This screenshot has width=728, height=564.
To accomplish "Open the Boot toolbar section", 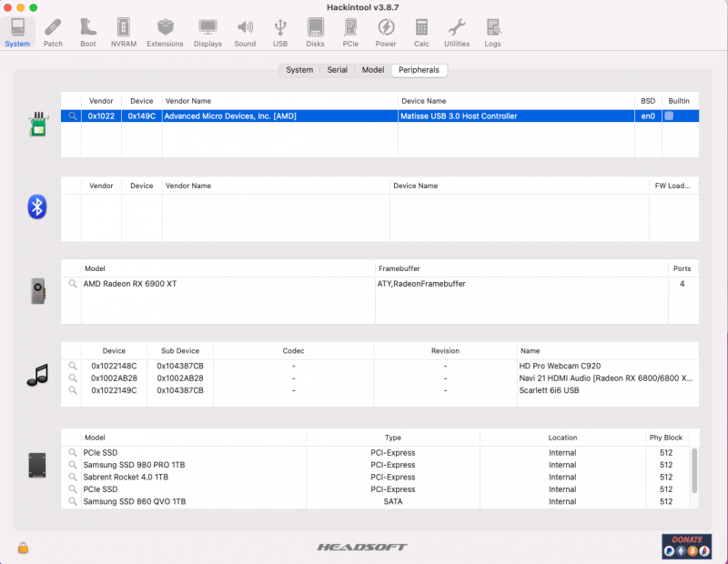I will tap(88, 31).
